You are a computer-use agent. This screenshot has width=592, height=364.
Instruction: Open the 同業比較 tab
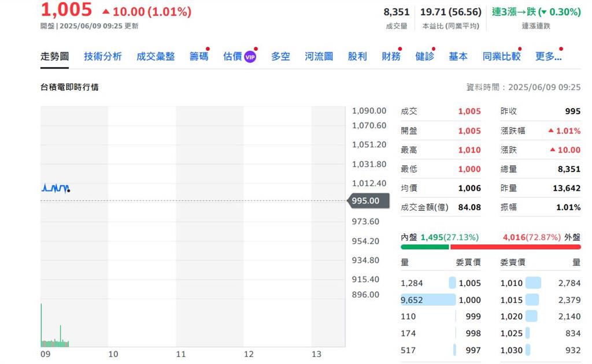pyautogui.click(x=501, y=57)
